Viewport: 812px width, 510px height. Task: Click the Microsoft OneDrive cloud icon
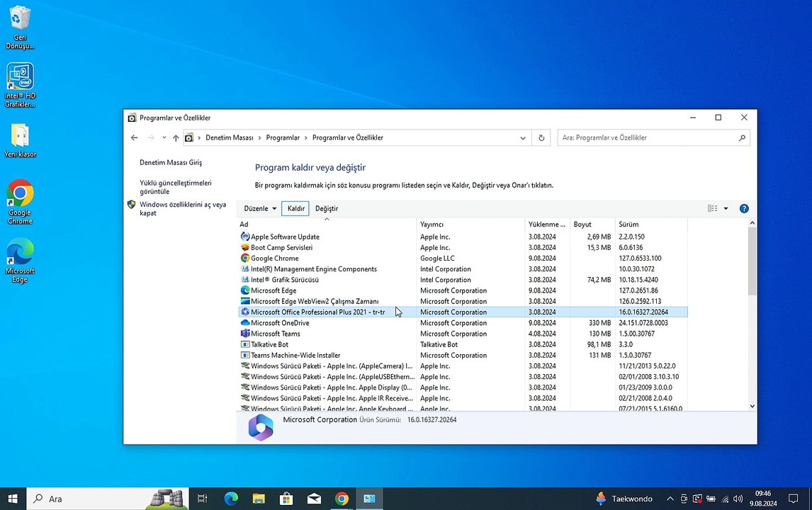point(245,322)
